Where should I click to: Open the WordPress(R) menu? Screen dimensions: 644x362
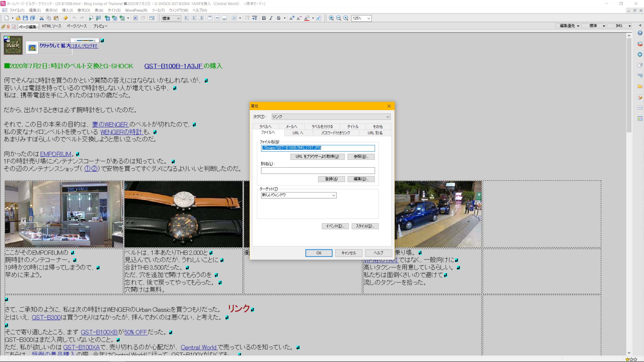coord(136,10)
